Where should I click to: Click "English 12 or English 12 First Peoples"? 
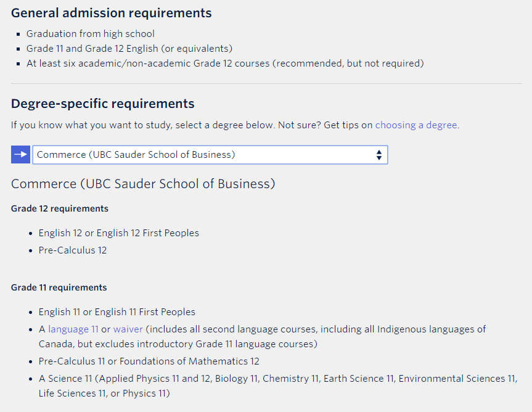click(x=118, y=233)
